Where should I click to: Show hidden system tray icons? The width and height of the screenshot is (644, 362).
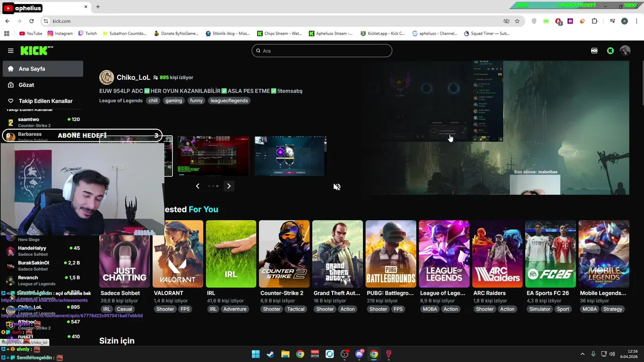[x=583, y=354]
